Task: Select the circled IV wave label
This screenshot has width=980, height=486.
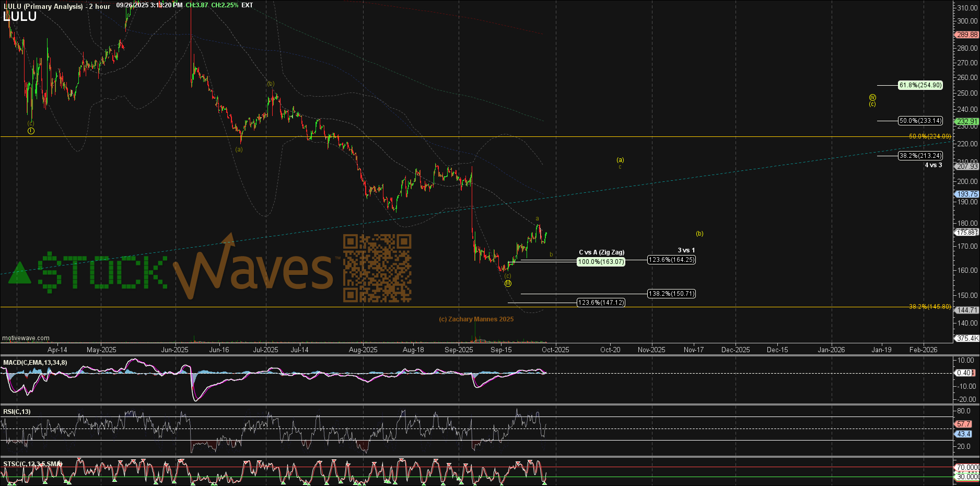Action: 872,98
